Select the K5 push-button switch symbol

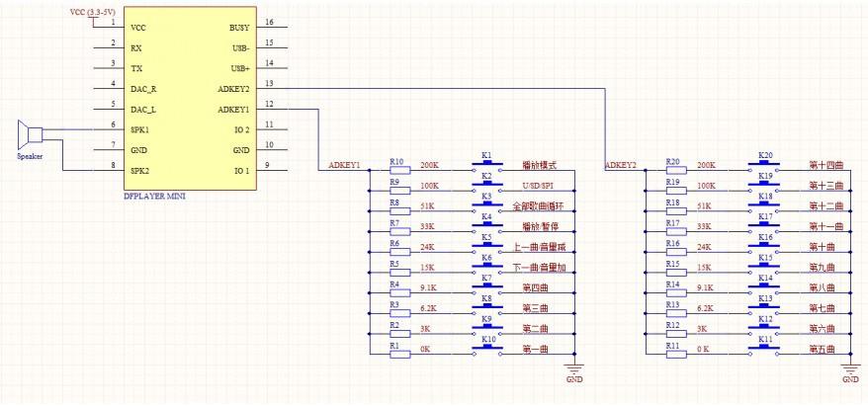(487, 248)
